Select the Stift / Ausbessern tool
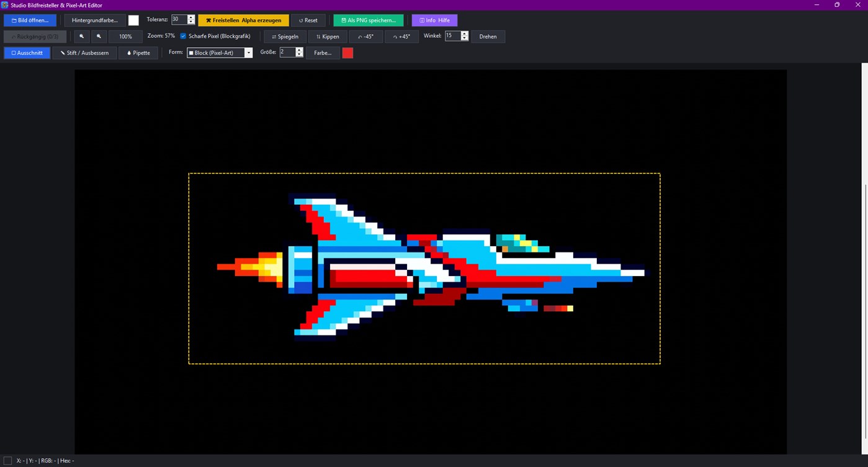Viewport: 868px width, 467px height. click(x=84, y=53)
